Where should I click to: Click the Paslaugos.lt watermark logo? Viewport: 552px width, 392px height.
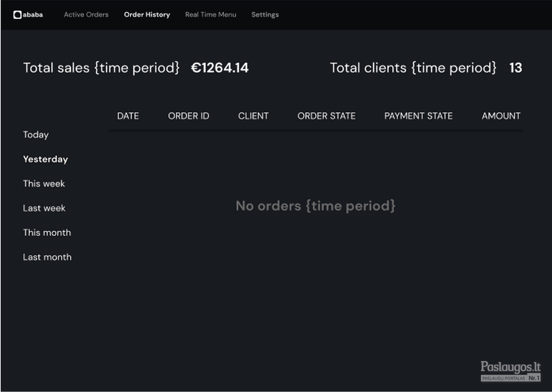coord(511,371)
